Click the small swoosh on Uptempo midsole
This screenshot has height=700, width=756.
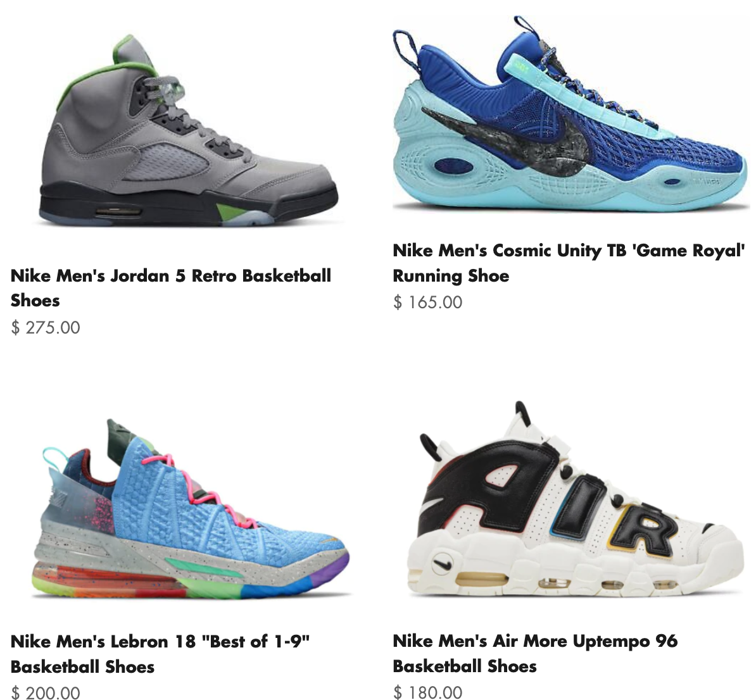[x=443, y=563]
